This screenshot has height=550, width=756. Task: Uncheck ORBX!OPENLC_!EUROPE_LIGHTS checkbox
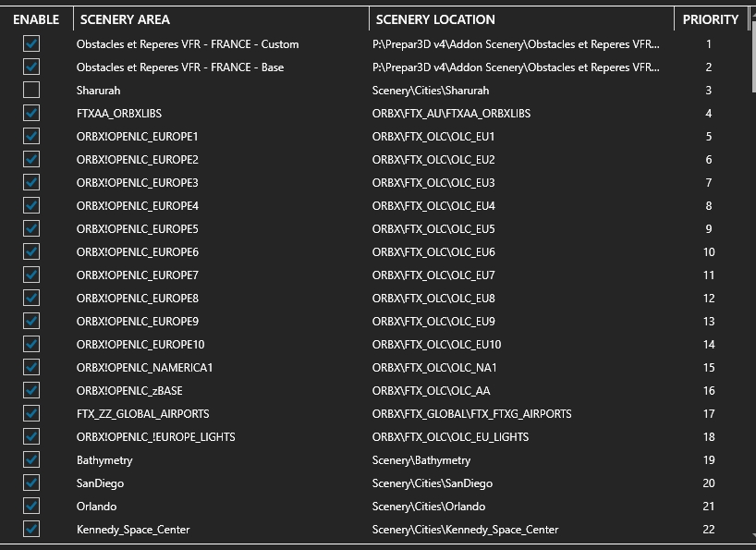coord(31,436)
